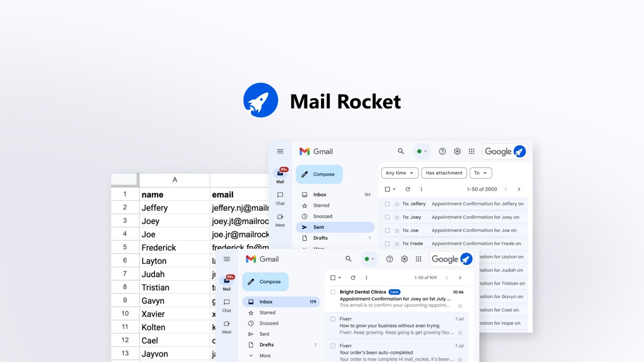The height and width of the screenshot is (362, 644).
Task: Open Inbox folder in the back Gmail window
Action: click(335, 195)
